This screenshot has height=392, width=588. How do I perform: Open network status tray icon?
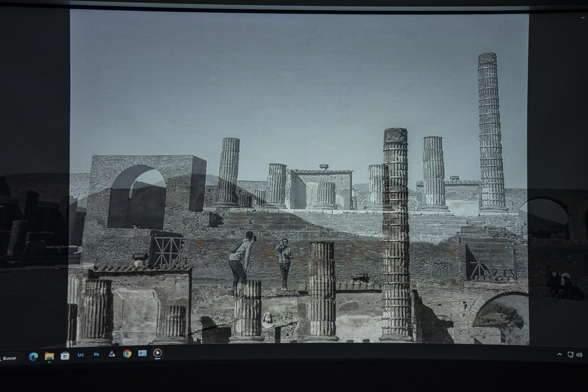(x=571, y=355)
